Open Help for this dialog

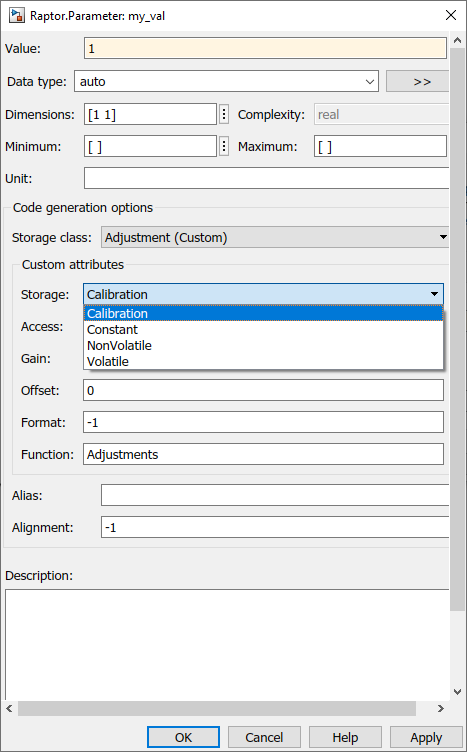[345, 737]
